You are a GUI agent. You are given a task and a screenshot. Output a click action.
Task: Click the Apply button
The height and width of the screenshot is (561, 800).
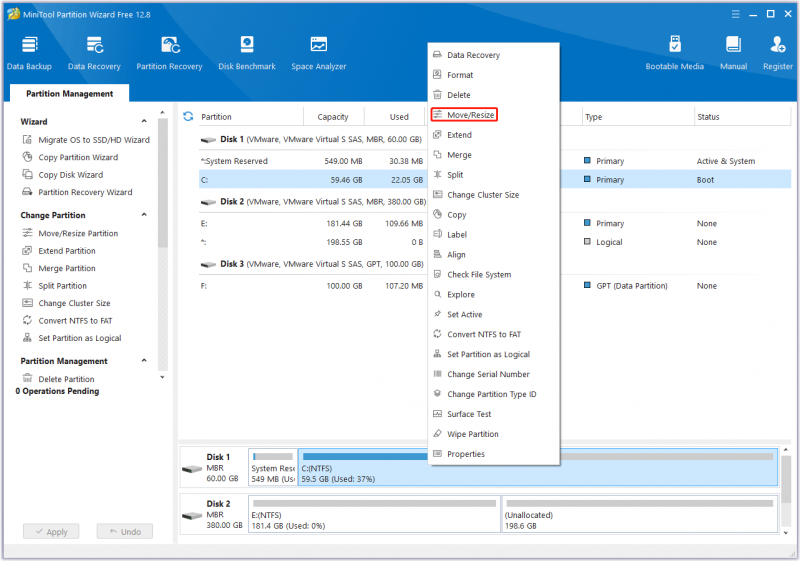click(51, 531)
